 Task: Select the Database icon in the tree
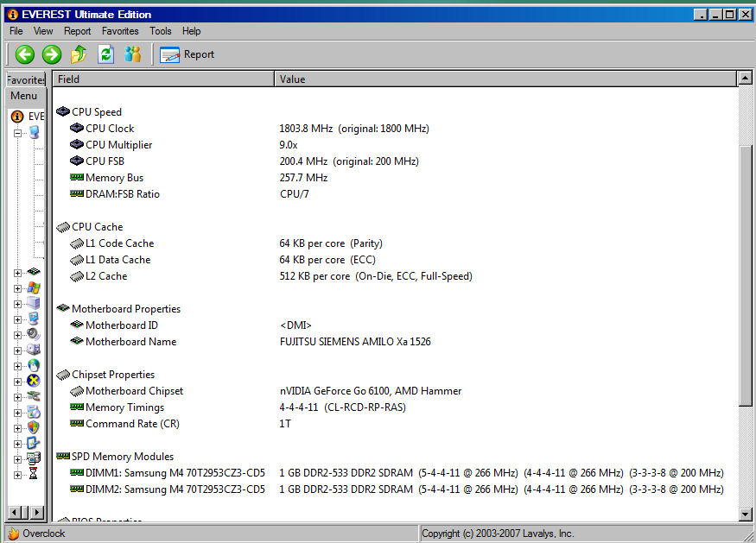click(x=34, y=458)
